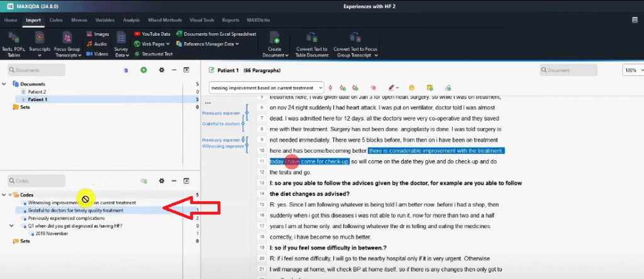This screenshot has width=644, height=279.
Task: Click the Code with new code icon
Action: click(343, 88)
